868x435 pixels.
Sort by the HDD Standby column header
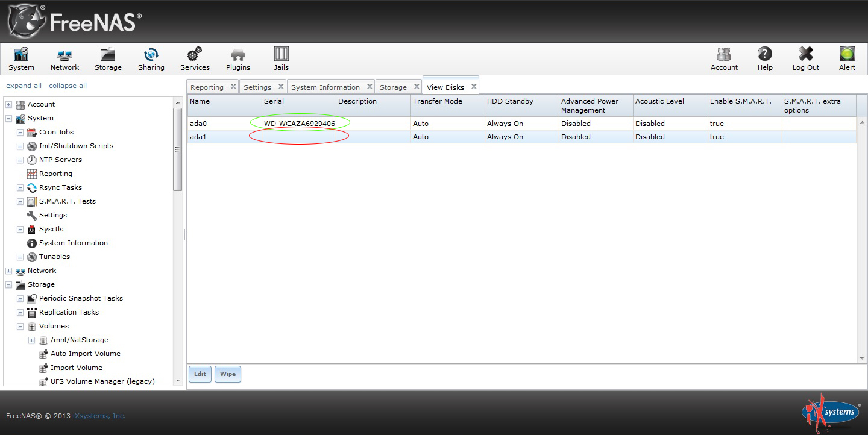(522, 105)
